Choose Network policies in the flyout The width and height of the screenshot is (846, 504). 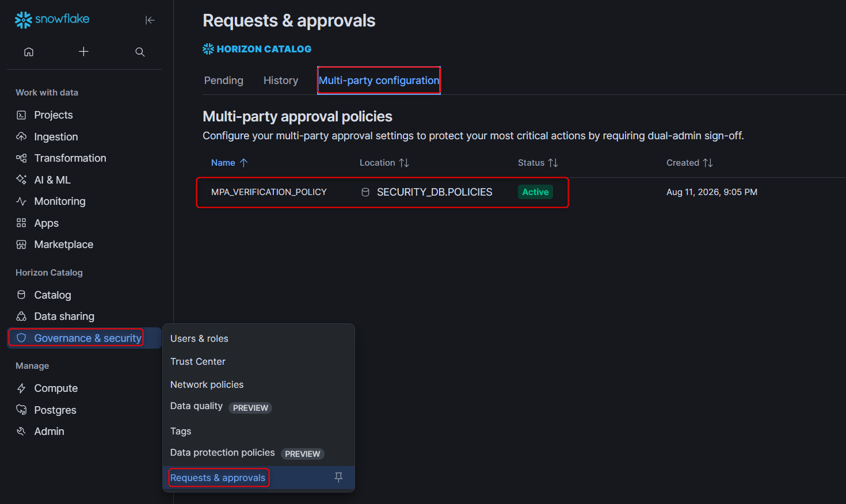(207, 385)
